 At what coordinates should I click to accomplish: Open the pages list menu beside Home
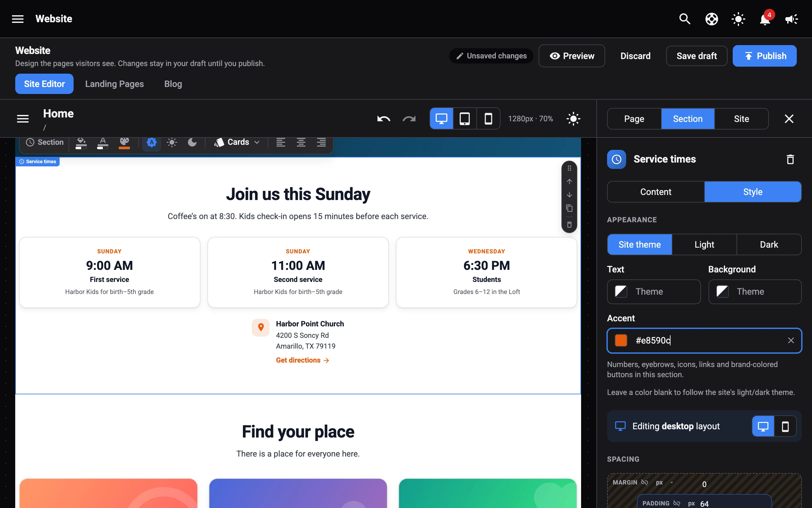click(x=23, y=119)
